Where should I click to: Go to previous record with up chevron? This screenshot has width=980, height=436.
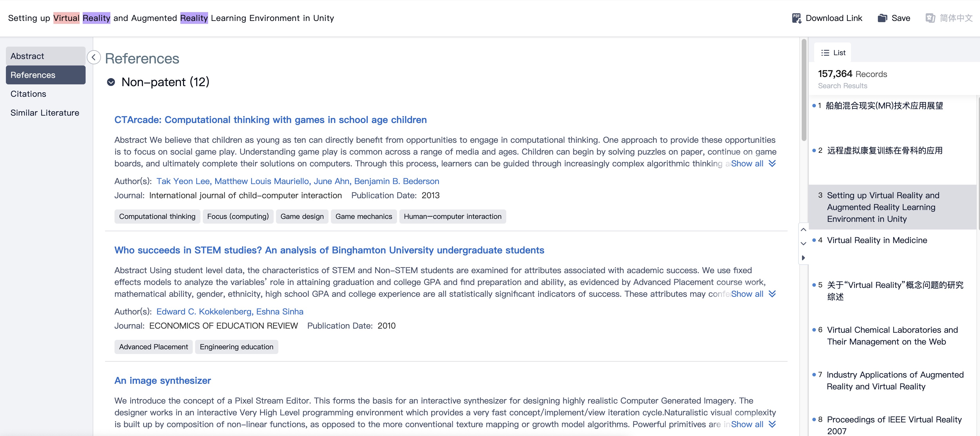pyautogui.click(x=803, y=230)
